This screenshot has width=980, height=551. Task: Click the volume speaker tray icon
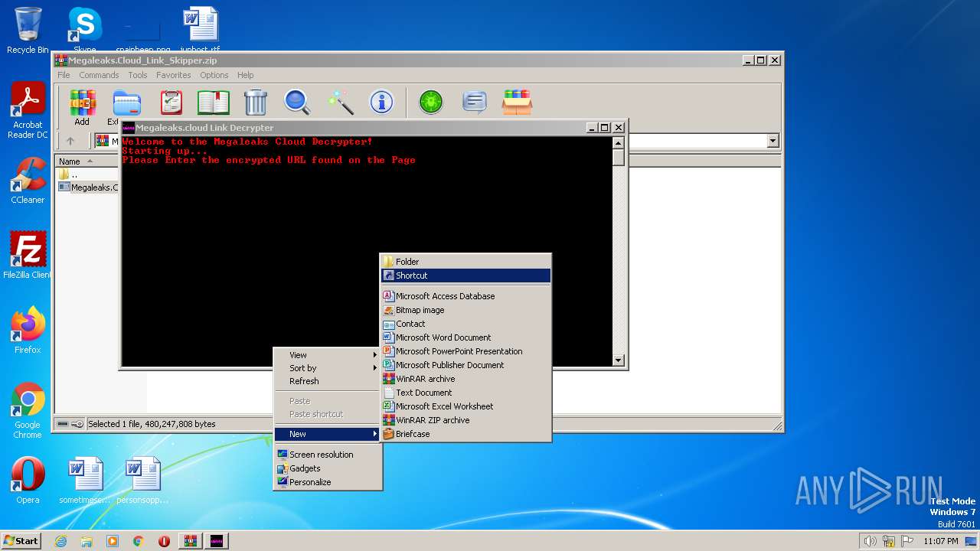[x=871, y=541]
